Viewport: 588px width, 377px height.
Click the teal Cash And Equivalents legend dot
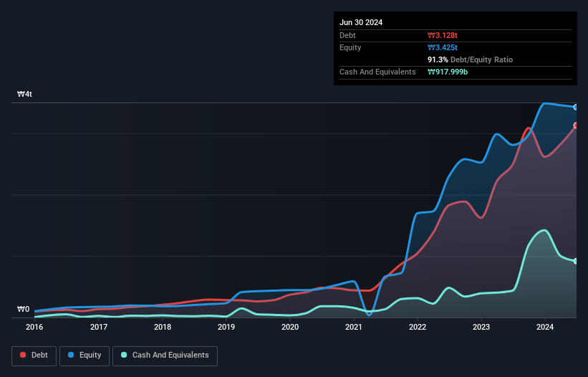tap(124, 355)
